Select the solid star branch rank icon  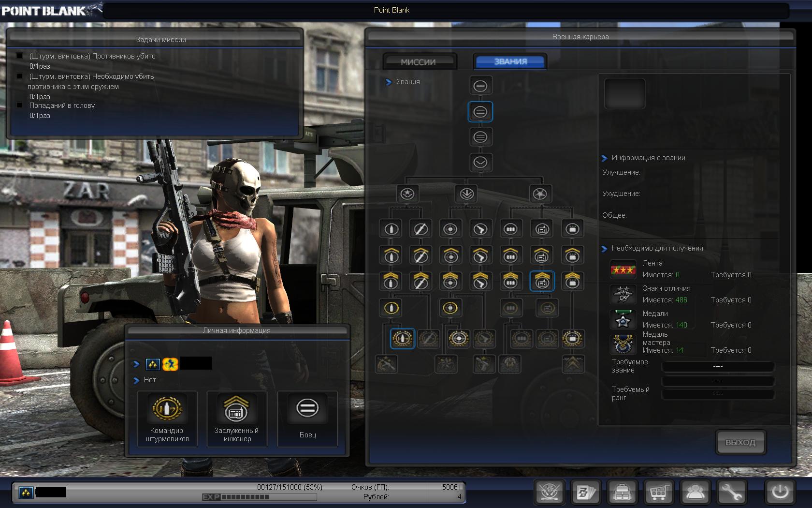click(540, 194)
